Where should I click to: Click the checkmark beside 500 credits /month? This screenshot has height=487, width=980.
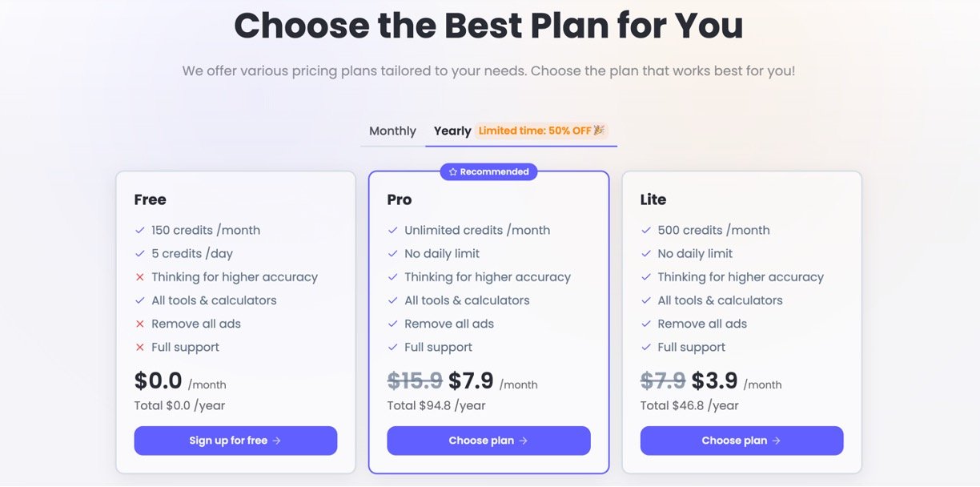tap(646, 231)
